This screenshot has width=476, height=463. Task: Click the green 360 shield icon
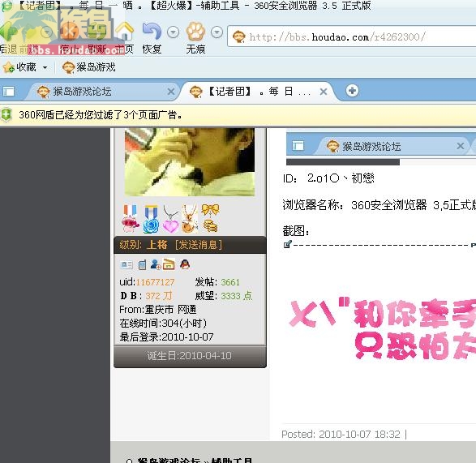(6, 115)
